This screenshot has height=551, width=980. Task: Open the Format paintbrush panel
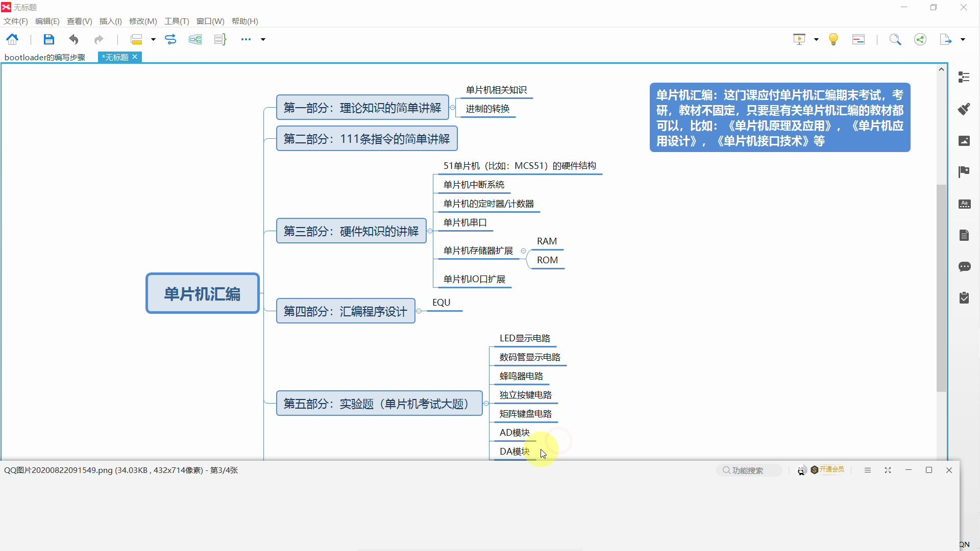click(964, 109)
